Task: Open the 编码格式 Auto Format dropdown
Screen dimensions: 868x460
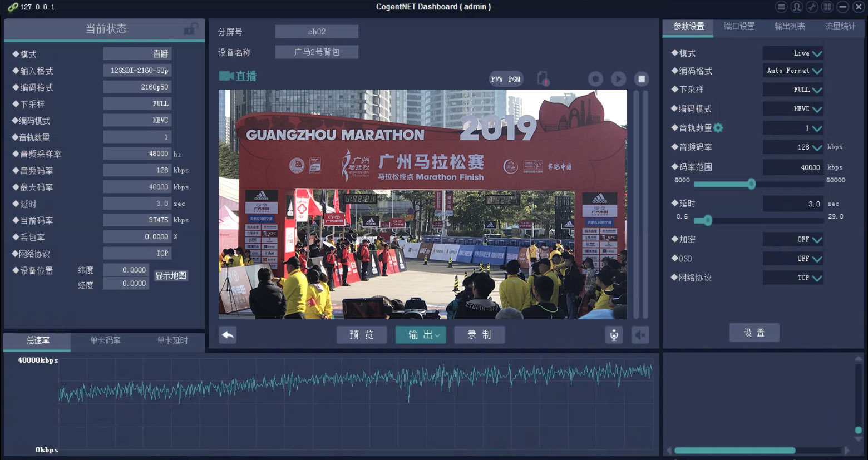Action: [x=793, y=71]
